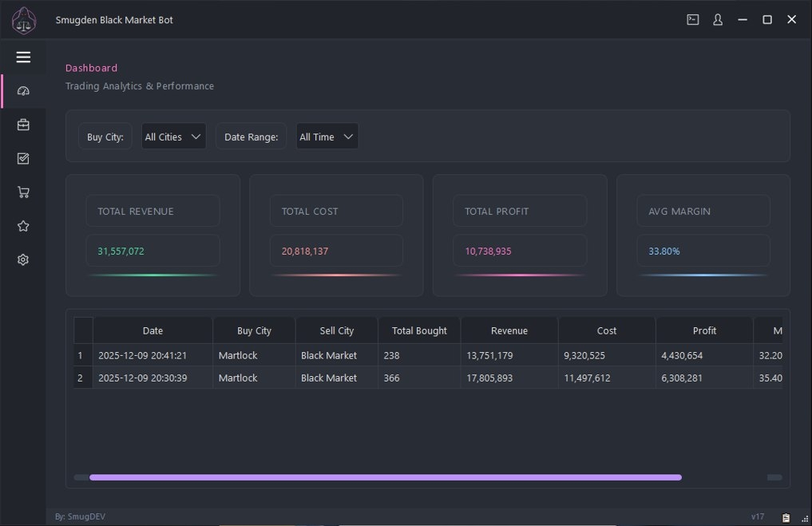
Task: Open the user profile icon in title bar
Action: 717,19
